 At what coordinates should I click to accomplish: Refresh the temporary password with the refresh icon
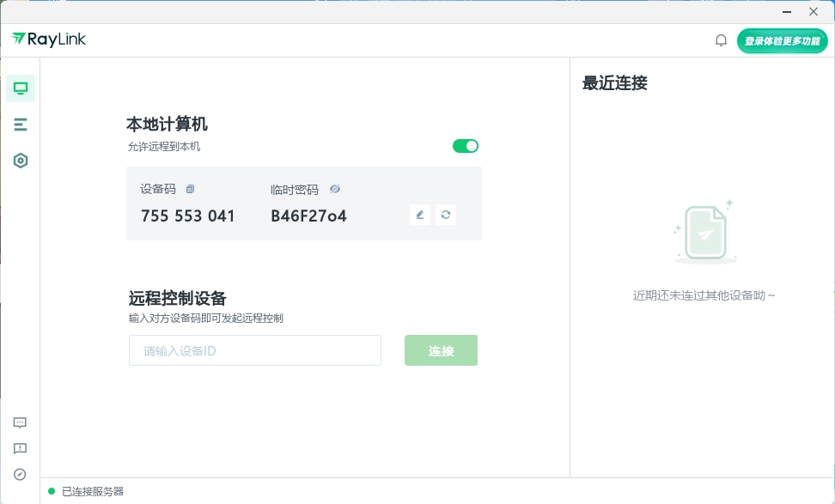coord(446,215)
